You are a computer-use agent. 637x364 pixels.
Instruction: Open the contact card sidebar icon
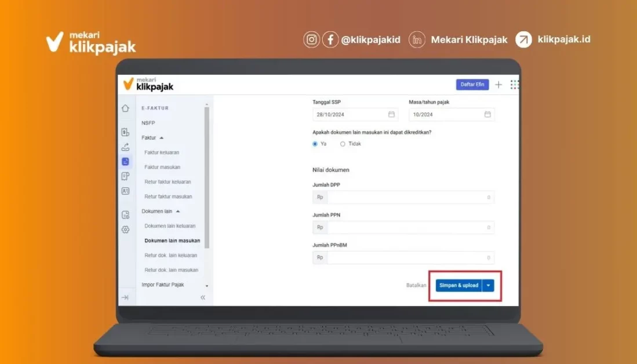(125, 191)
